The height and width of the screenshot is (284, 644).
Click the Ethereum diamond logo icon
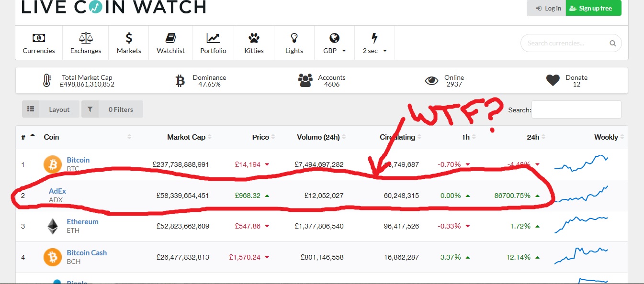53,226
